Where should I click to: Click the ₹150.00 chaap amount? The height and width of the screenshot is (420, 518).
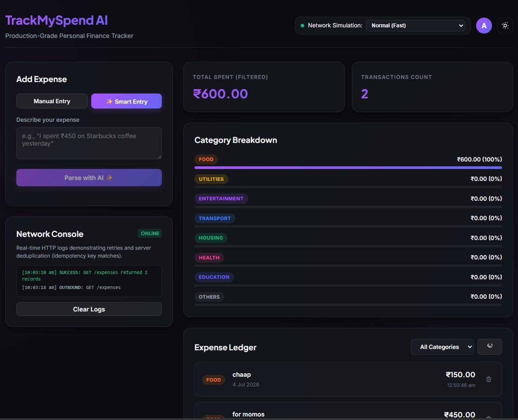click(460, 375)
